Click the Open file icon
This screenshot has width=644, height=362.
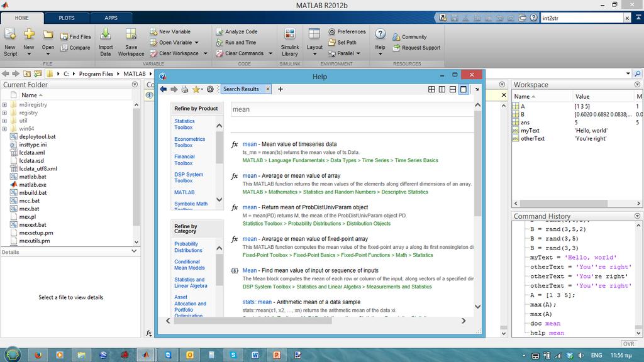[48, 35]
